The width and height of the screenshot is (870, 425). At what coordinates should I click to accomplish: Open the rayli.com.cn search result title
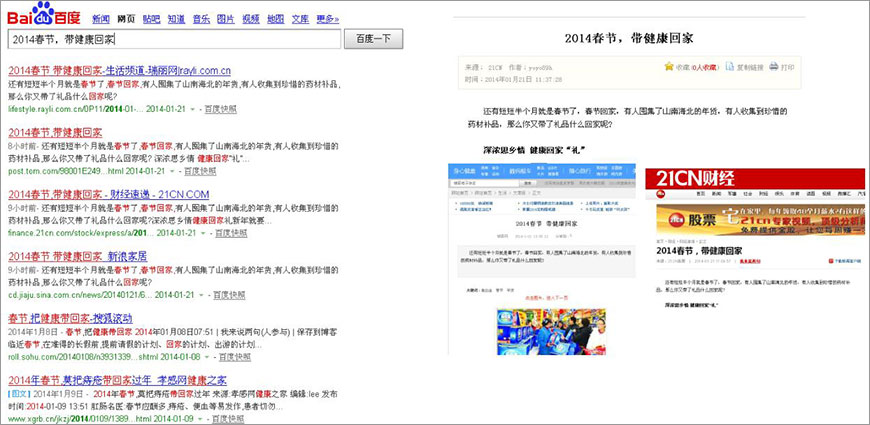click(x=120, y=71)
